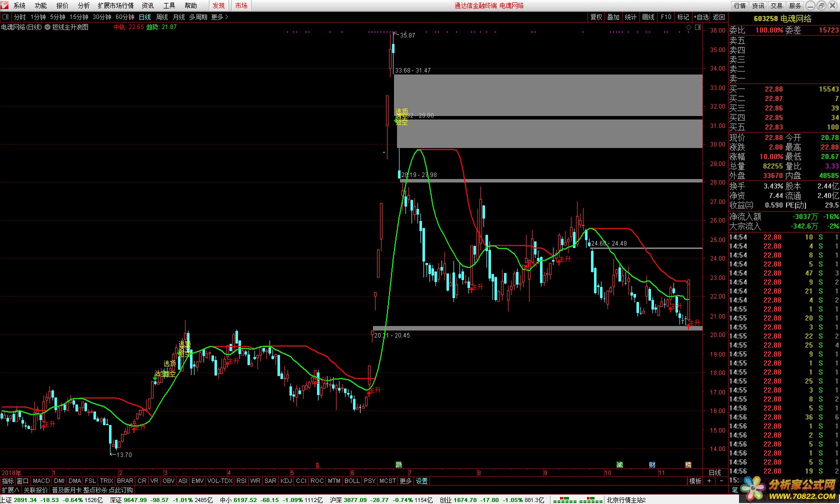Click the 财 event marker on the date axis
840x504 pixels.
tap(652, 464)
